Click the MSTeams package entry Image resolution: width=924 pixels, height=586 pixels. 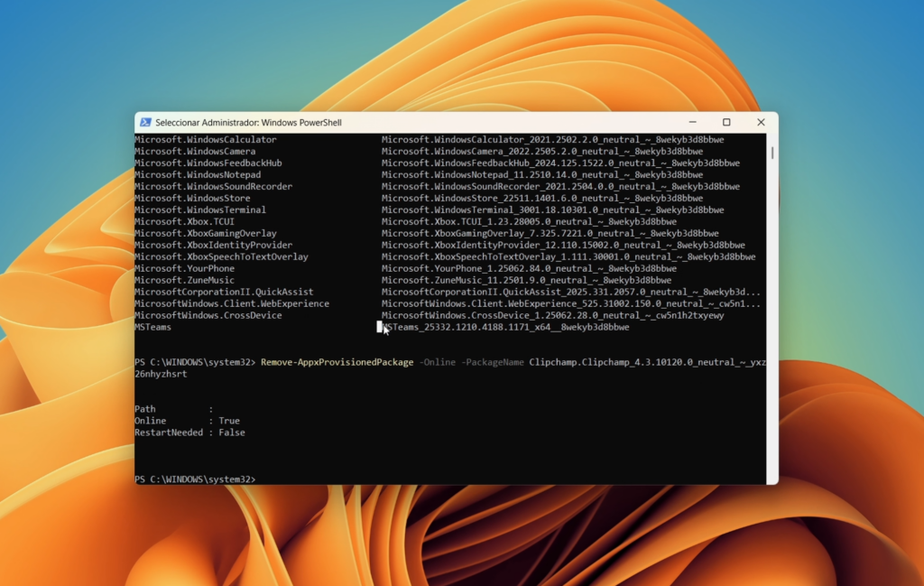(150, 326)
